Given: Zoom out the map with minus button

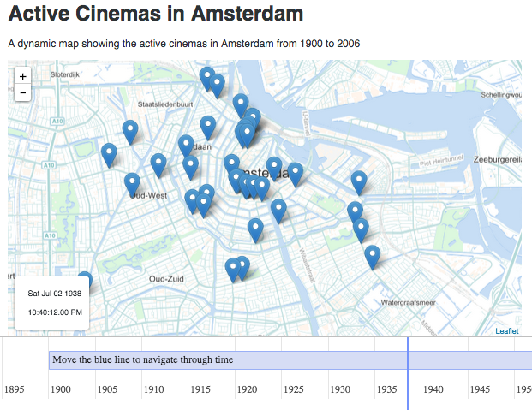Looking at the screenshot, I should click(x=23, y=92).
